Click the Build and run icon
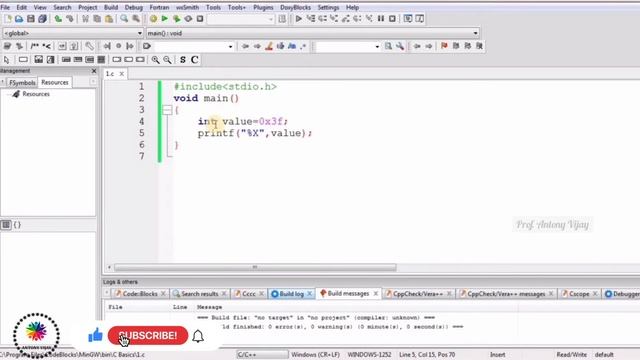 (x=176, y=19)
